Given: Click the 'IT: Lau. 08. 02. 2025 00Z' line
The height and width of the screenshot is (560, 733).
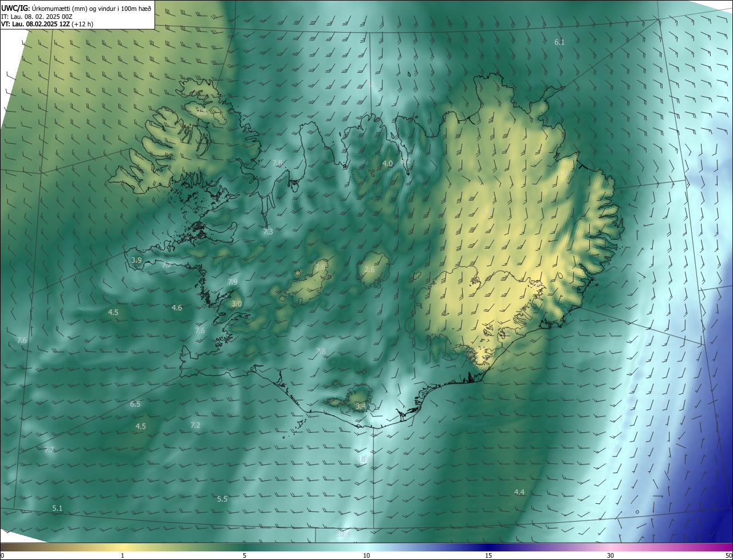Looking at the screenshot, I should 37,17.
